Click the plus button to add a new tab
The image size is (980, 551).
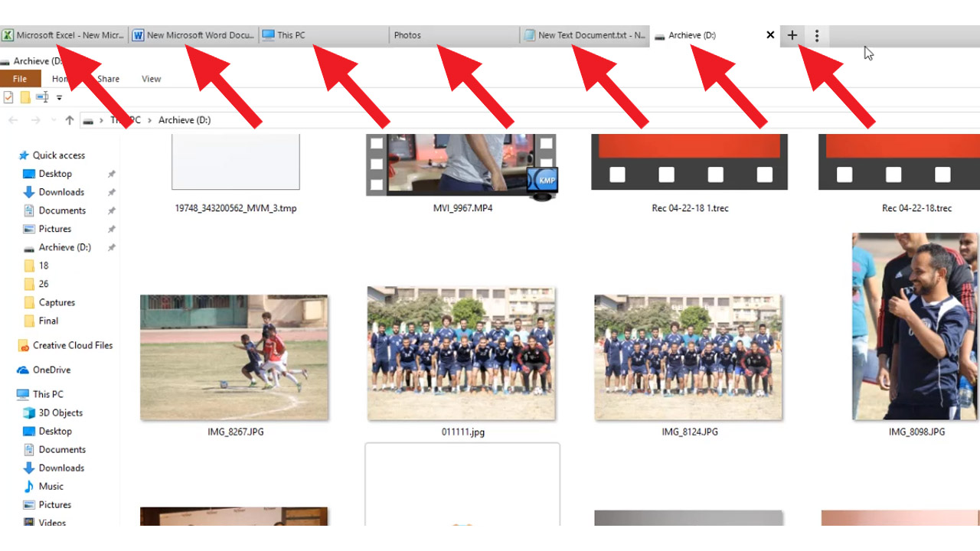click(x=792, y=34)
